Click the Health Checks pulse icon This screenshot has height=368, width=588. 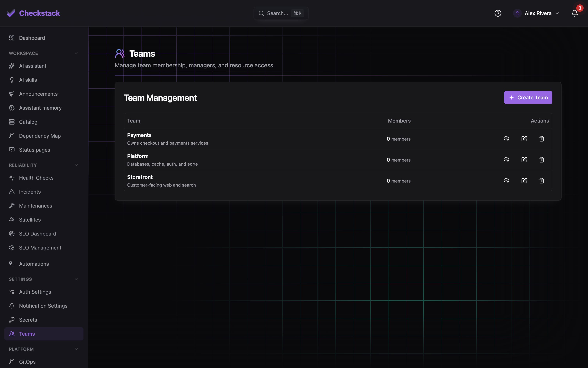coord(12,178)
